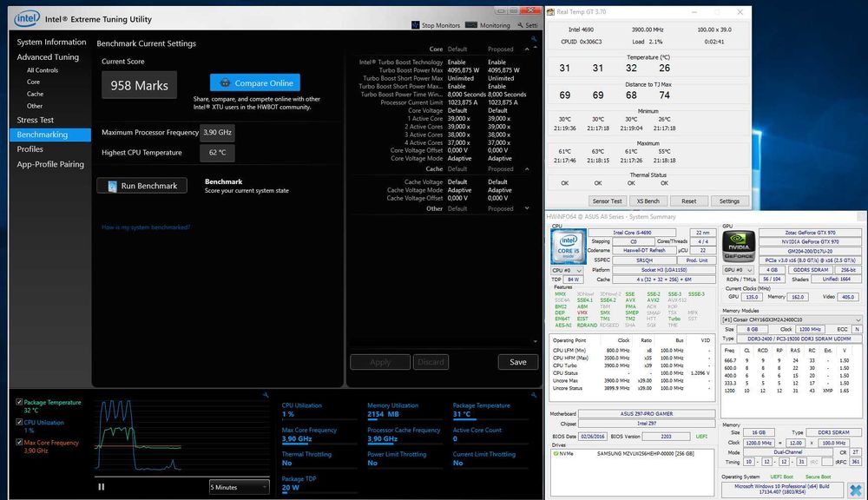868x500 pixels.
Task: Click the Real Temp window title icon
Action: point(551,11)
